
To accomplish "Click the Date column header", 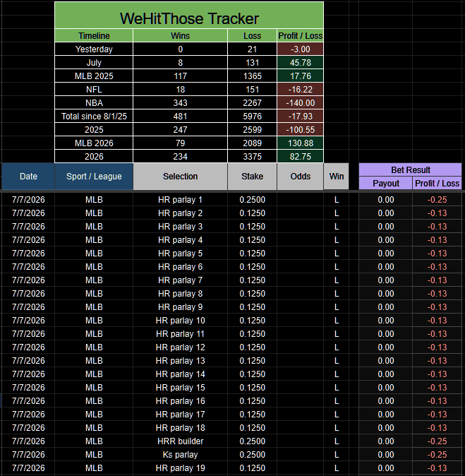I will (28, 177).
